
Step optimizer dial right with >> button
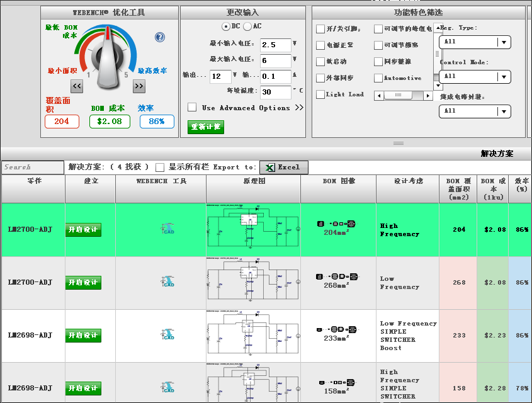[139, 86]
